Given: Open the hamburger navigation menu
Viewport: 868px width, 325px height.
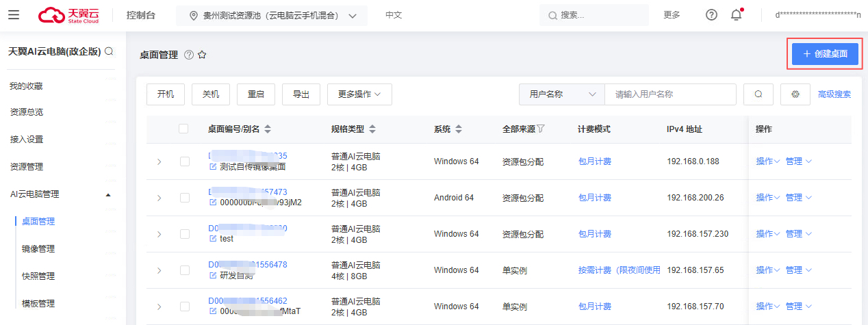Looking at the screenshot, I should (14, 15).
